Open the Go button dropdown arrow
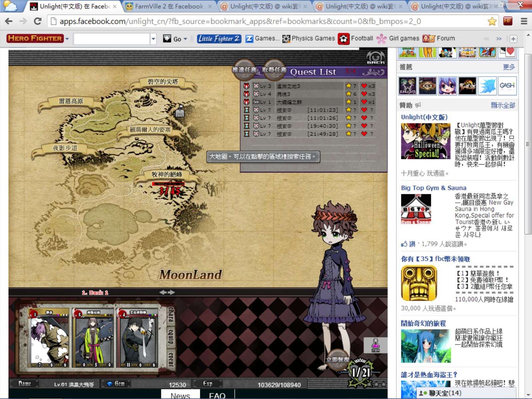Image resolution: width=532 pixels, height=399 pixels. point(185,39)
